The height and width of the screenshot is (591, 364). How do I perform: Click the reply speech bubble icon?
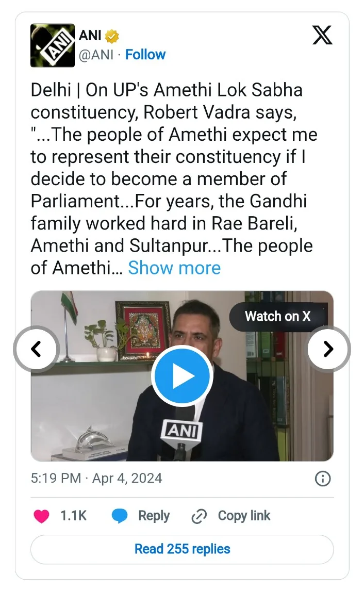point(120,516)
